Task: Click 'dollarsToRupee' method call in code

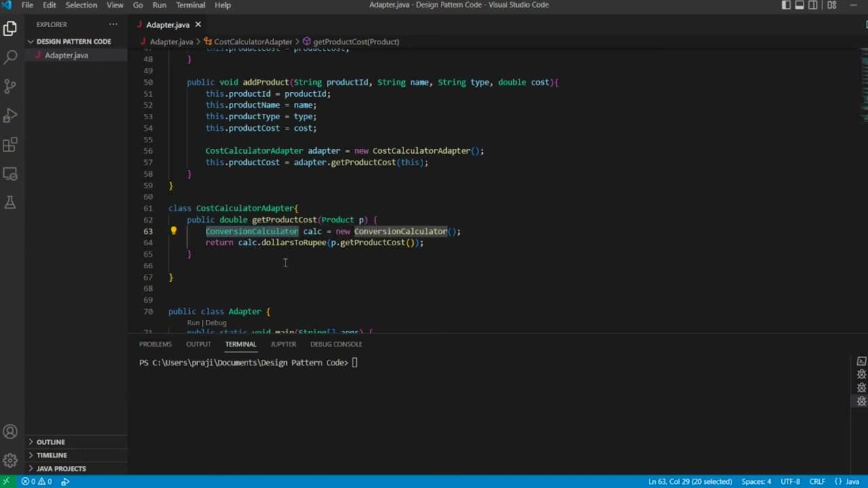Action: point(294,243)
